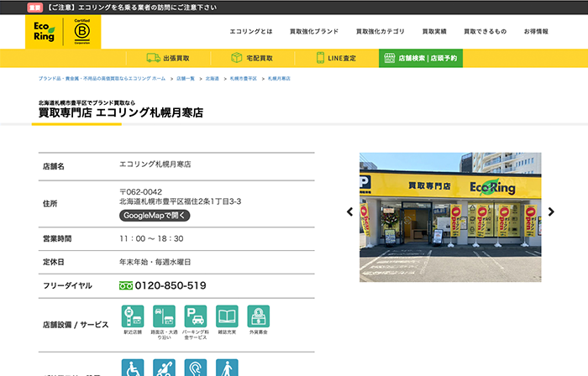Click the address 北海道札幌市豊平区福住2条1丁目3-3
This screenshot has width=588, height=376.
click(180, 201)
